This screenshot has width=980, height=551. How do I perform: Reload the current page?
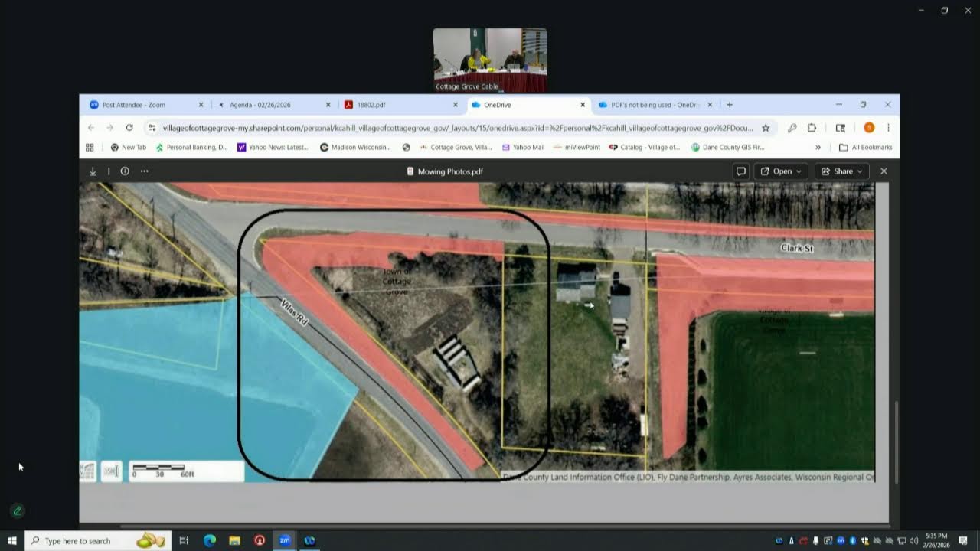pyautogui.click(x=129, y=128)
